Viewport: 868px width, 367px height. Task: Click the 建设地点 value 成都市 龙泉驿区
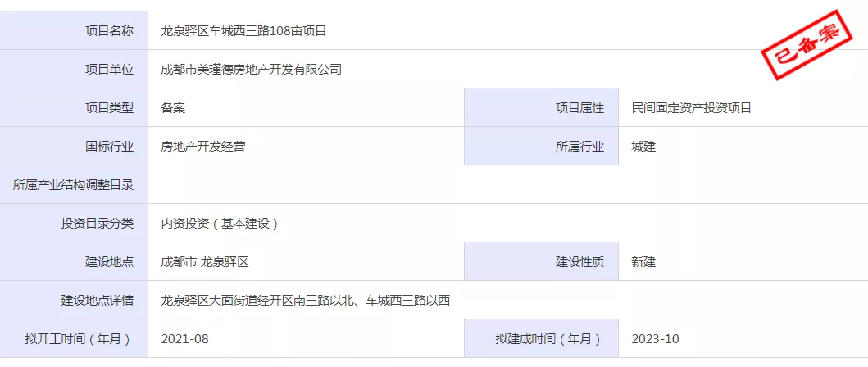pos(205,262)
